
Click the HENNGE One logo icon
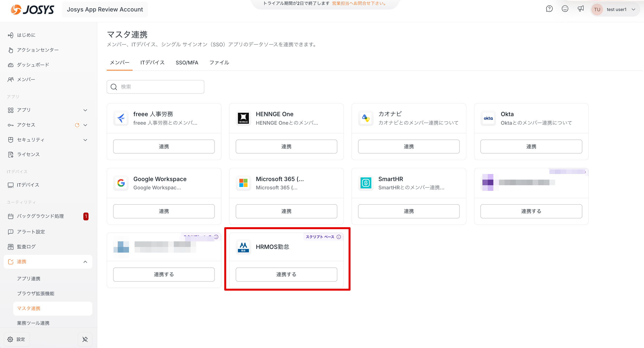pos(243,118)
